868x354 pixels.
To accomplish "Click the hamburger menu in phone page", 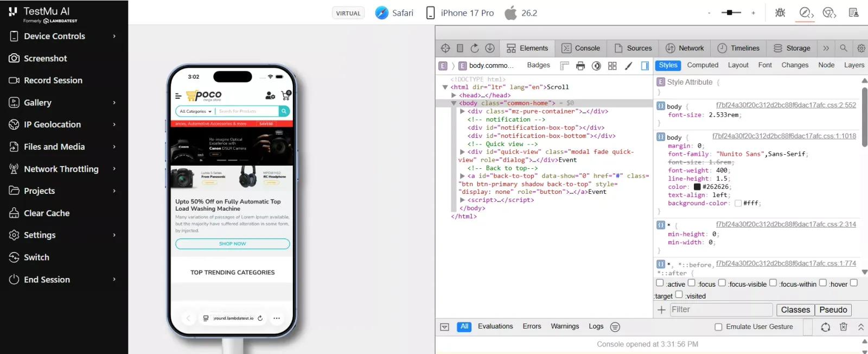I will point(178,96).
